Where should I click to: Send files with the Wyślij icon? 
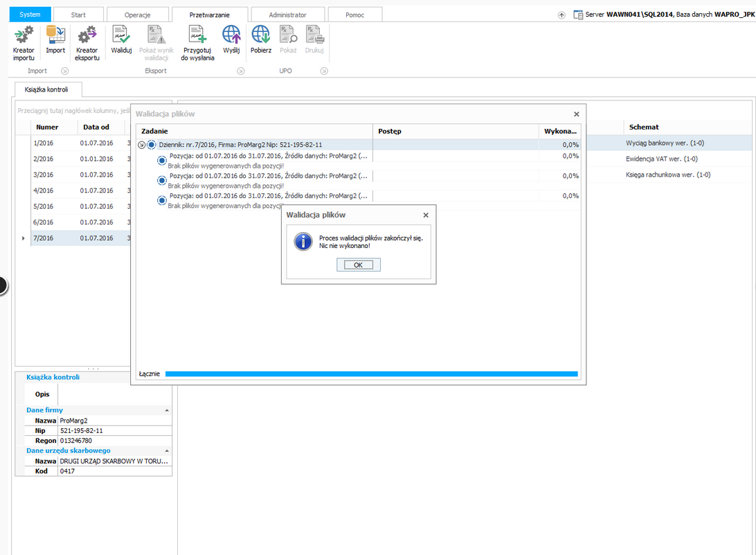[231, 39]
